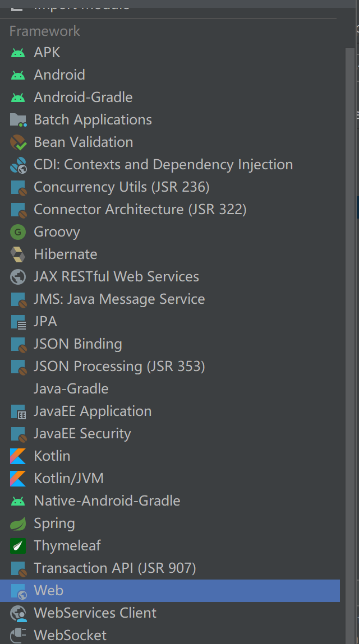This screenshot has height=644, width=359.
Task: Click the Hibernate logo icon
Action: (18, 254)
